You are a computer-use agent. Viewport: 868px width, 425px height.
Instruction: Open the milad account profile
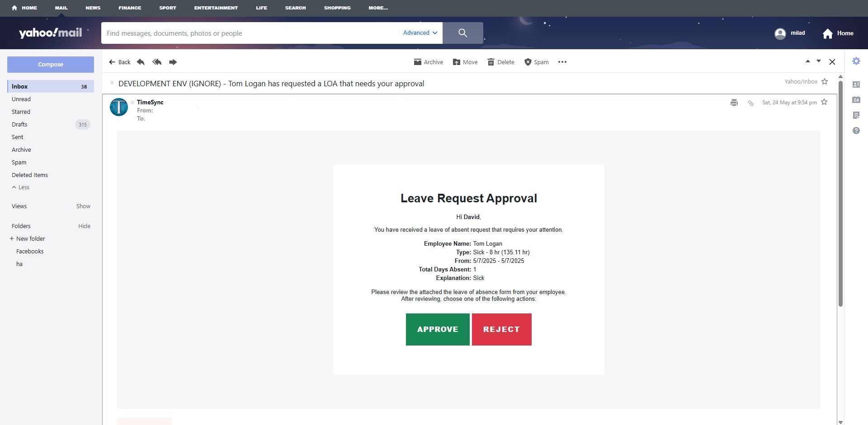[790, 33]
